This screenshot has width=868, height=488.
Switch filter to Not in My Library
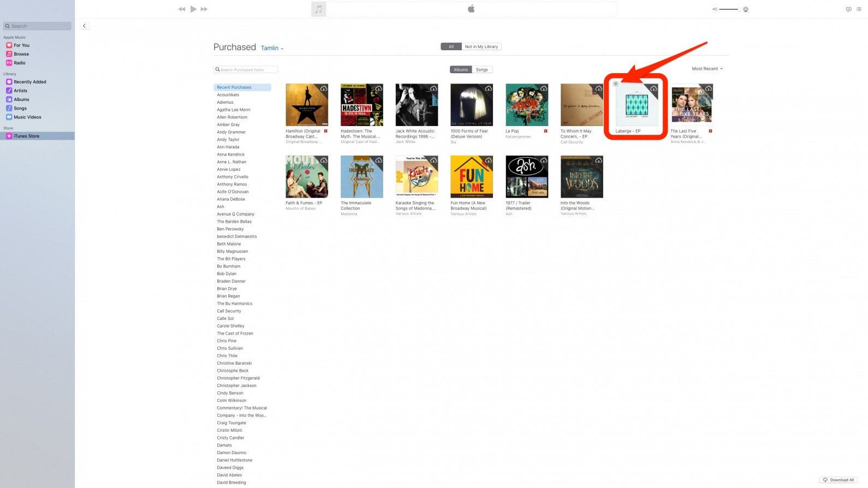click(481, 47)
